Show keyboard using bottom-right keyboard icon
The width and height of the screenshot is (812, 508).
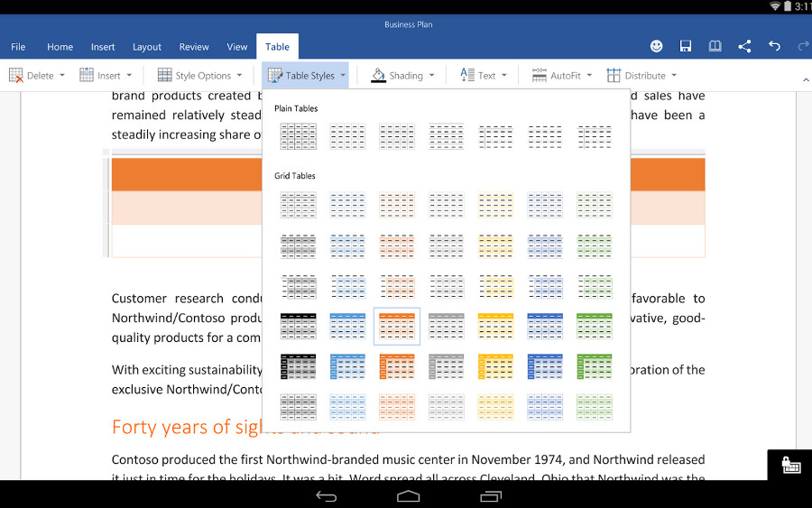click(790, 465)
